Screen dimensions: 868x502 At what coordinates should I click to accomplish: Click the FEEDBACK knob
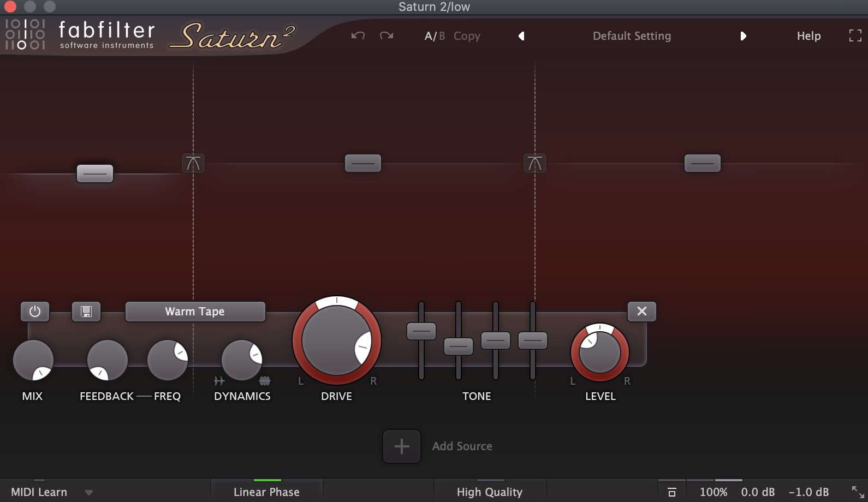click(108, 360)
